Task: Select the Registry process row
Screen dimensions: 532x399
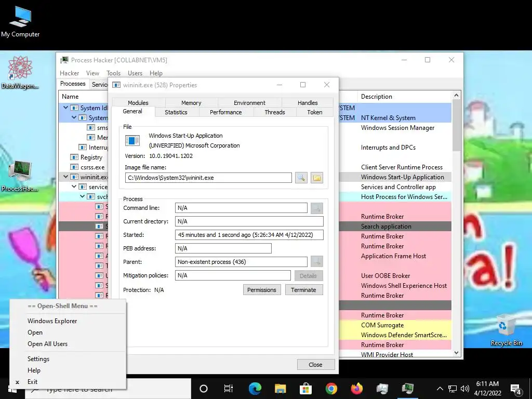Action: click(x=91, y=157)
